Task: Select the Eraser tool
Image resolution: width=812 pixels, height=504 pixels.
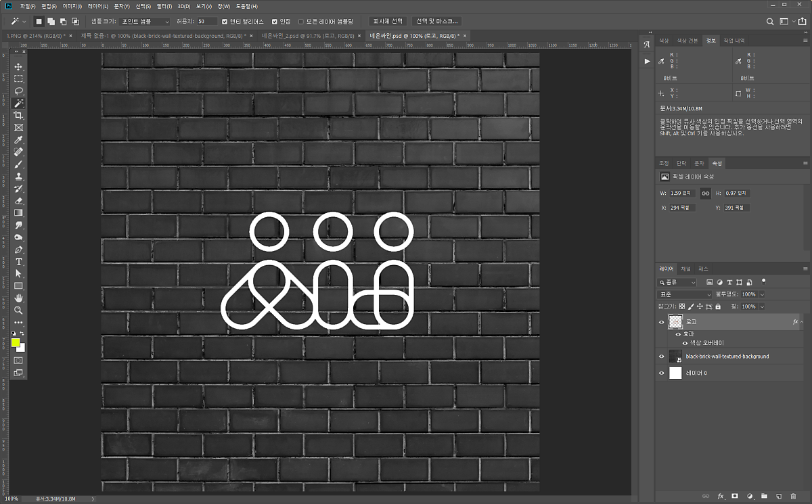Action: tap(19, 200)
